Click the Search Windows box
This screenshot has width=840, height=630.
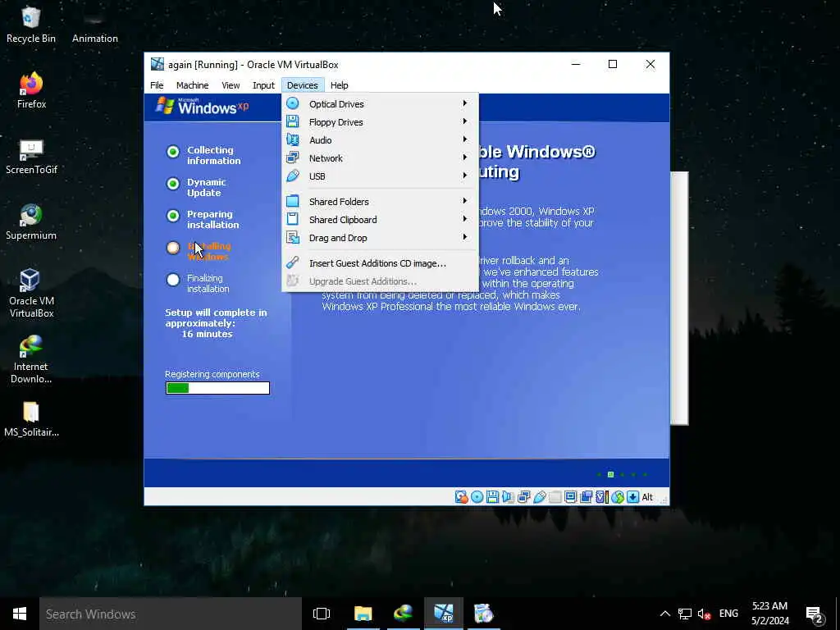coord(171,614)
